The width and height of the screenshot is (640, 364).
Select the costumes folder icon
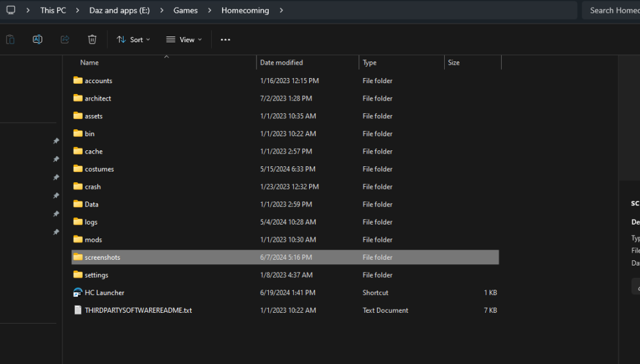[x=78, y=169]
